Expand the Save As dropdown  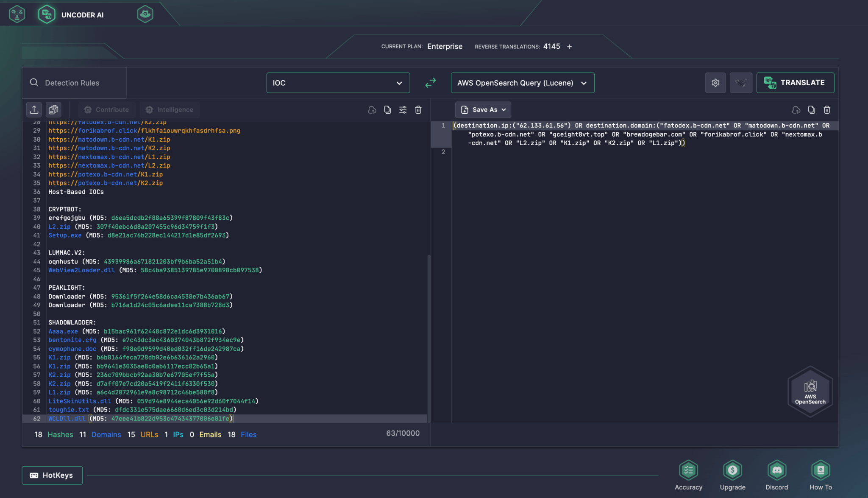483,110
